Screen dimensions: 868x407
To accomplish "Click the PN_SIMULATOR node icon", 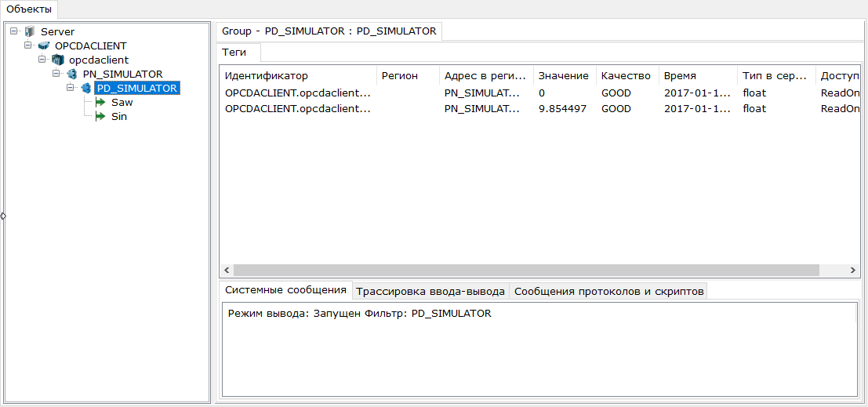I will pyautogui.click(x=72, y=74).
